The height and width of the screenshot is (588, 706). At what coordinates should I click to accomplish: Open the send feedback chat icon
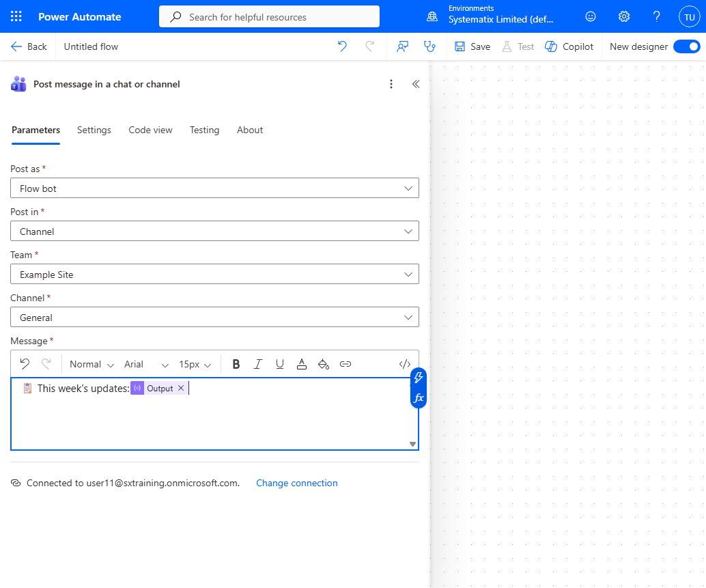(403, 46)
